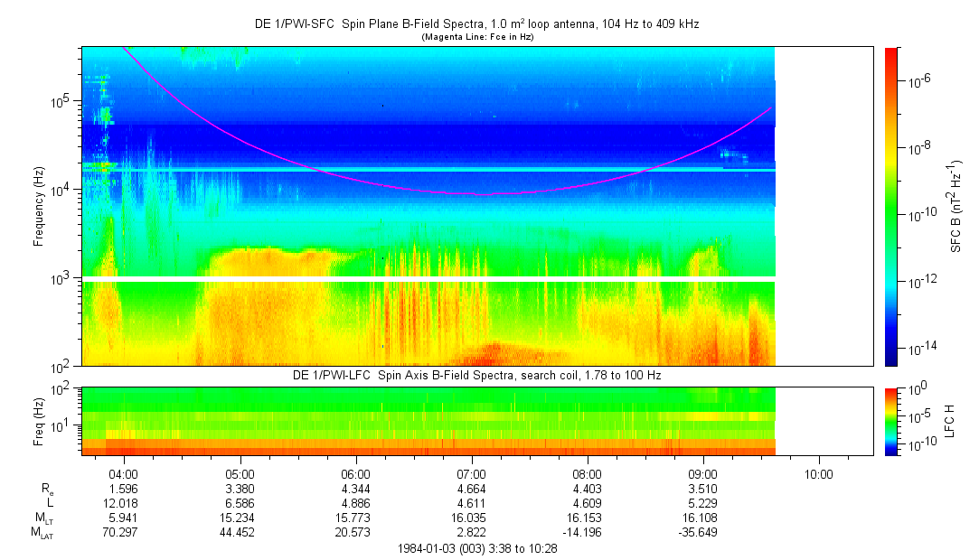Click the Magenta Line Fce subtitle
979x560 pixels.
click(476, 37)
